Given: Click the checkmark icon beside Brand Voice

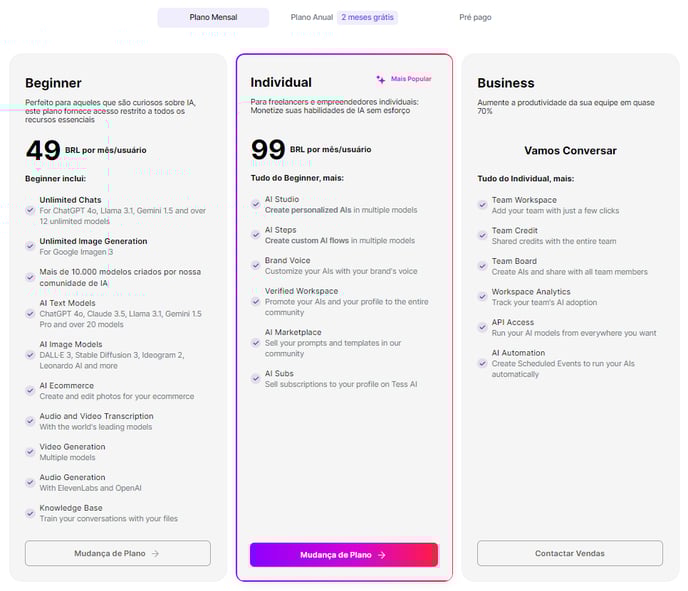Looking at the screenshot, I should [256, 265].
